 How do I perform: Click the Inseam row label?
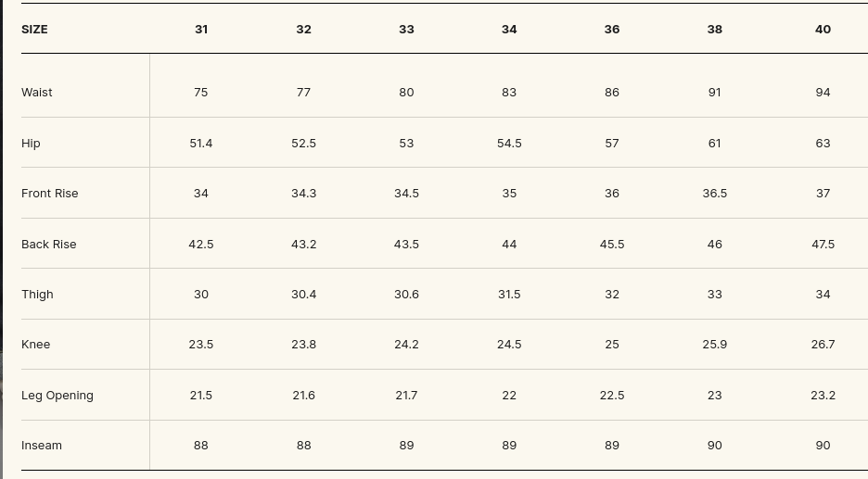pyautogui.click(x=42, y=446)
